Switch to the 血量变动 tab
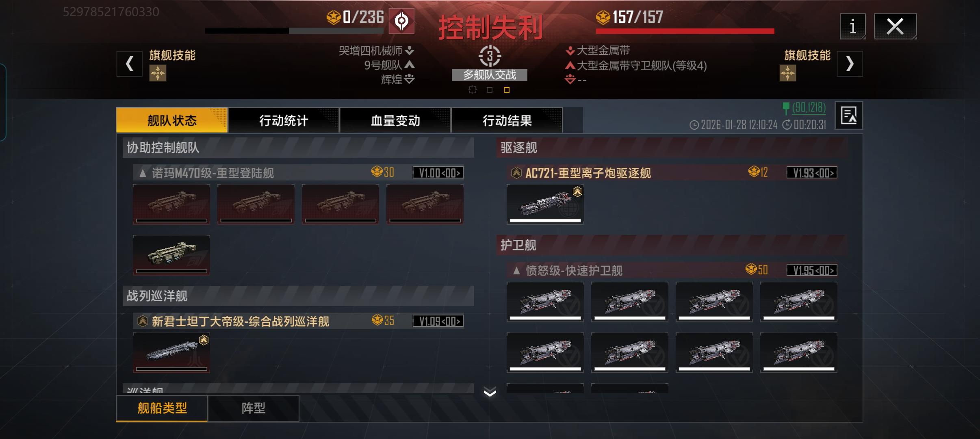The width and height of the screenshot is (980, 439). click(395, 120)
